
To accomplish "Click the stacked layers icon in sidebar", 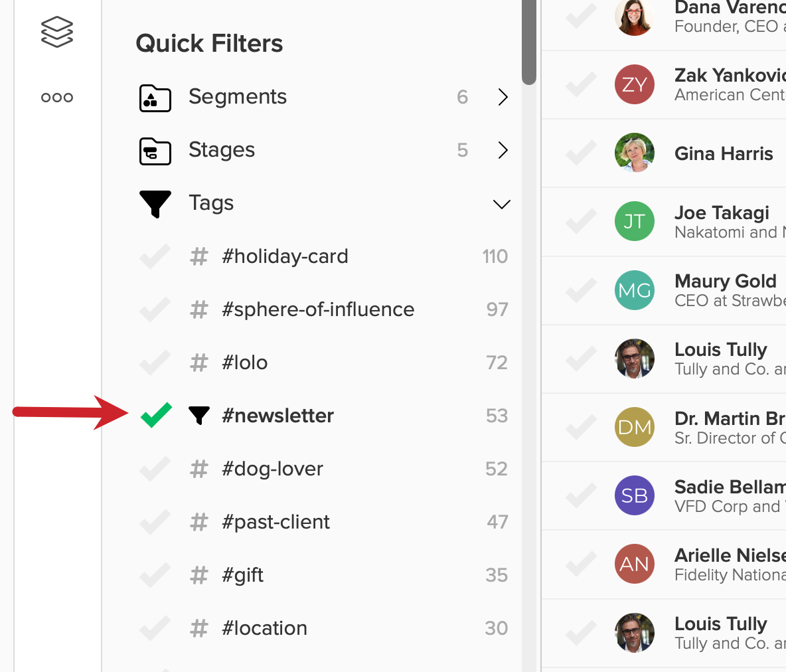I will (x=57, y=32).
